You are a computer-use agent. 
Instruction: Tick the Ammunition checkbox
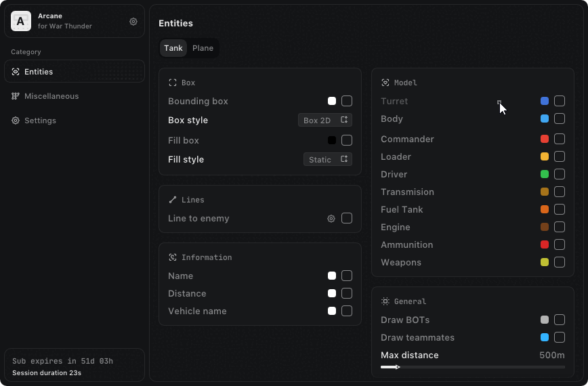tap(560, 244)
